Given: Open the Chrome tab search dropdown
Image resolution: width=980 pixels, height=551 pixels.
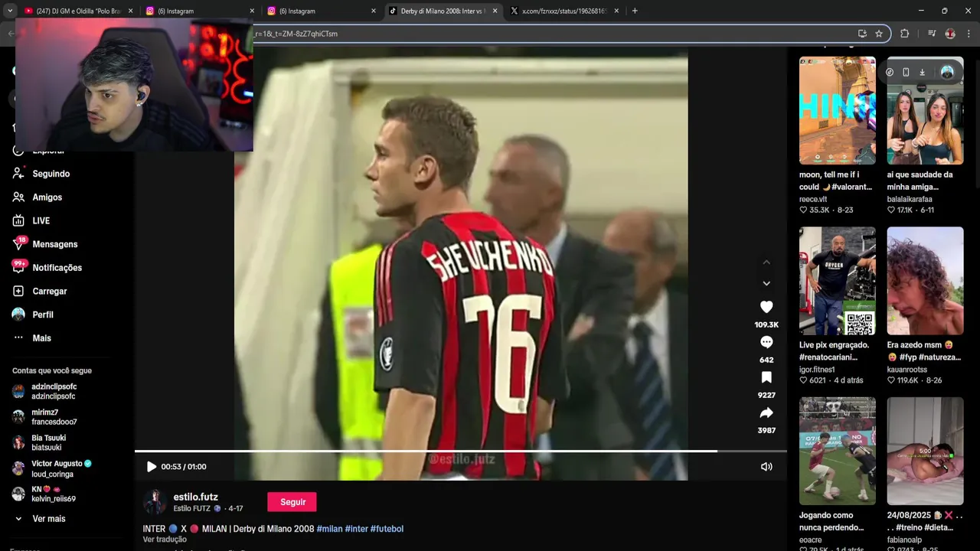Looking at the screenshot, I should coord(9,11).
